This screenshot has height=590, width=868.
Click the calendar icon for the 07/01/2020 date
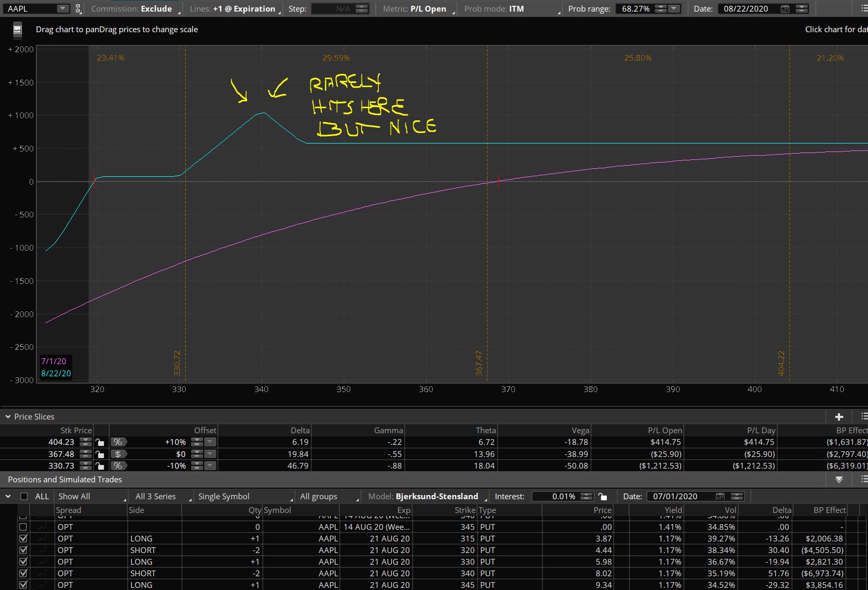click(720, 497)
